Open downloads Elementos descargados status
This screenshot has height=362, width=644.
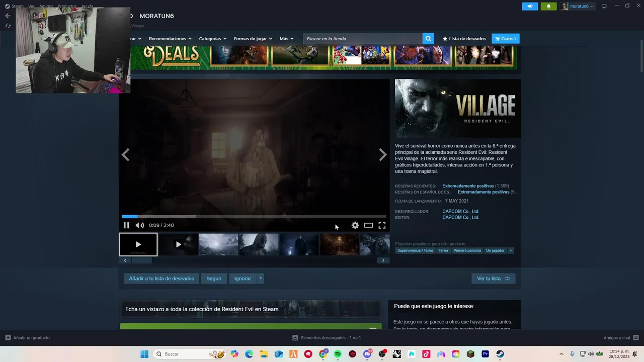click(327, 338)
